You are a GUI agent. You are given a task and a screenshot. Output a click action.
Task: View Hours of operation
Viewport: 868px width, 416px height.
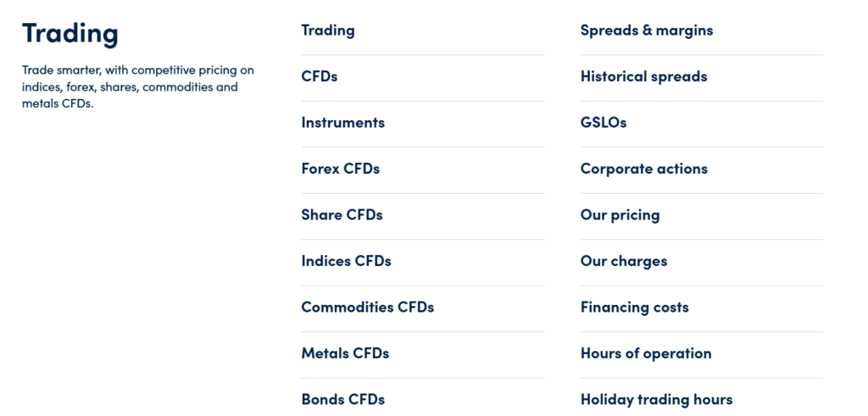coord(646,353)
